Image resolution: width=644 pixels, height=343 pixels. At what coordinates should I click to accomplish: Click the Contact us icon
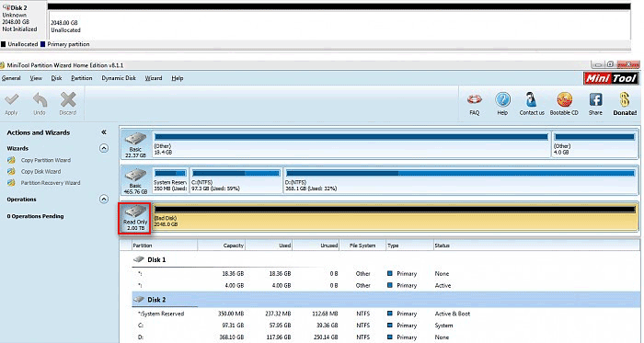point(531,99)
